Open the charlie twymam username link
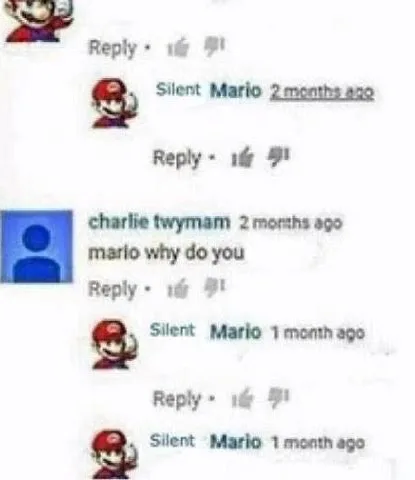Image resolution: width=415 pixels, height=480 pixels. (159, 222)
